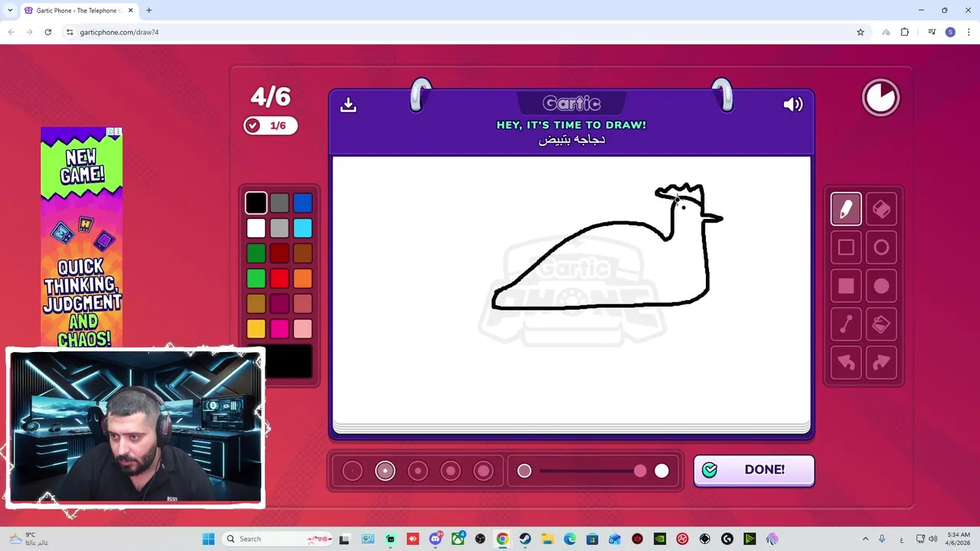Redo the undone stroke

pyautogui.click(x=881, y=363)
